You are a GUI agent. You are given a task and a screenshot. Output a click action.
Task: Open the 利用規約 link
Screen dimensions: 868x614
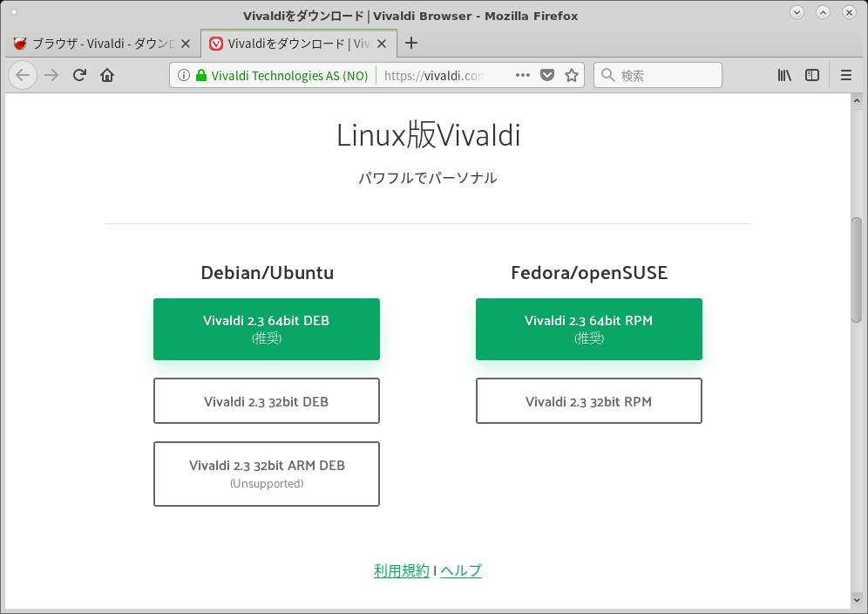point(402,570)
